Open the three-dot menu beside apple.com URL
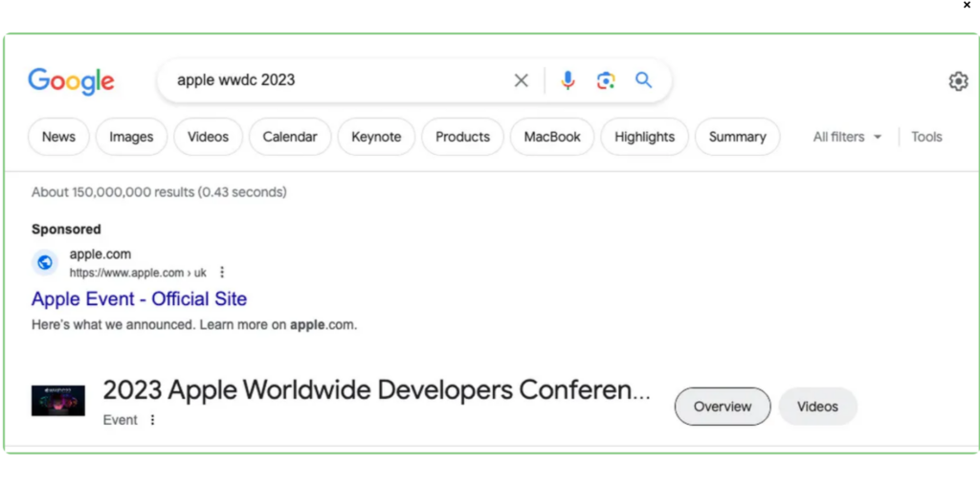This screenshot has width=980, height=485. [222, 273]
